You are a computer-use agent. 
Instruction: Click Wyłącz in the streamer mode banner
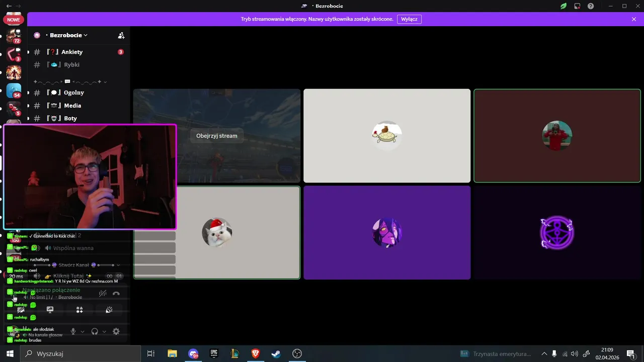(409, 19)
